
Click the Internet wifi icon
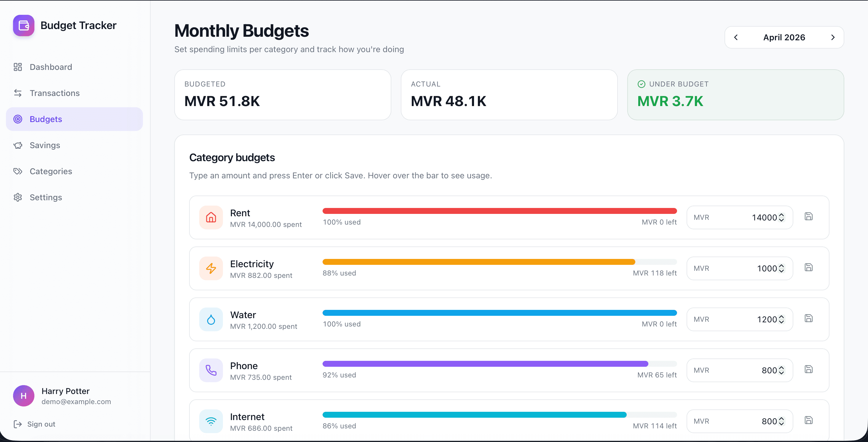tap(211, 421)
